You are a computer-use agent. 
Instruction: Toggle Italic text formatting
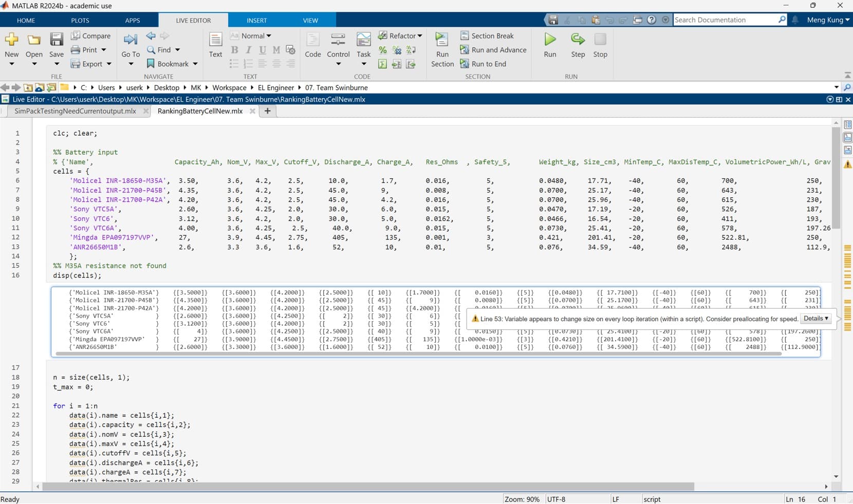(x=248, y=50)
